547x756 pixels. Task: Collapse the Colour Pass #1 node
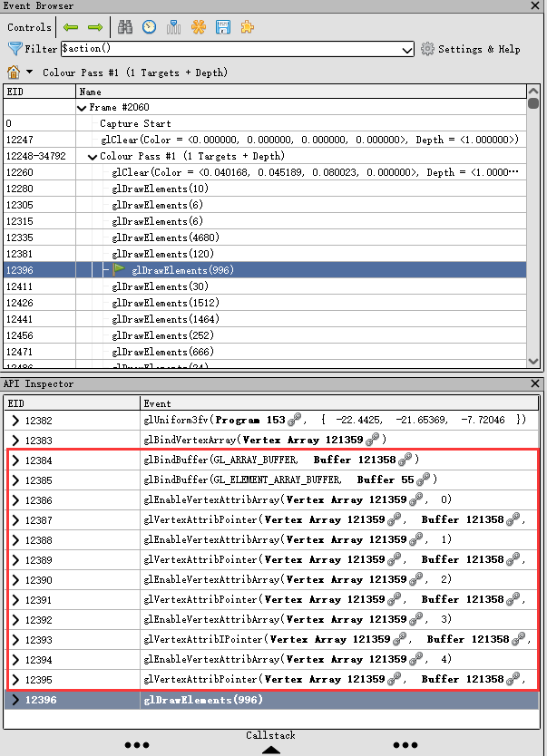(x=93, y=157)
